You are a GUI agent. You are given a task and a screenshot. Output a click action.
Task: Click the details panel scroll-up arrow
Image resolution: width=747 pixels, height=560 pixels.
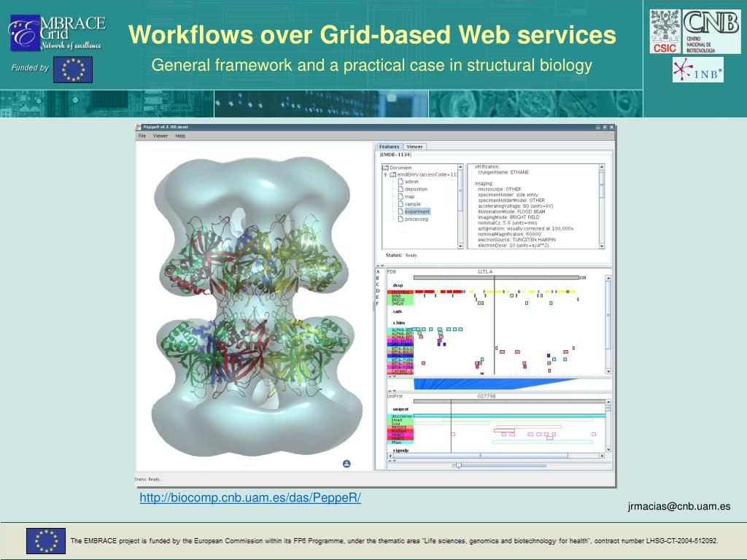pos(602,167)
